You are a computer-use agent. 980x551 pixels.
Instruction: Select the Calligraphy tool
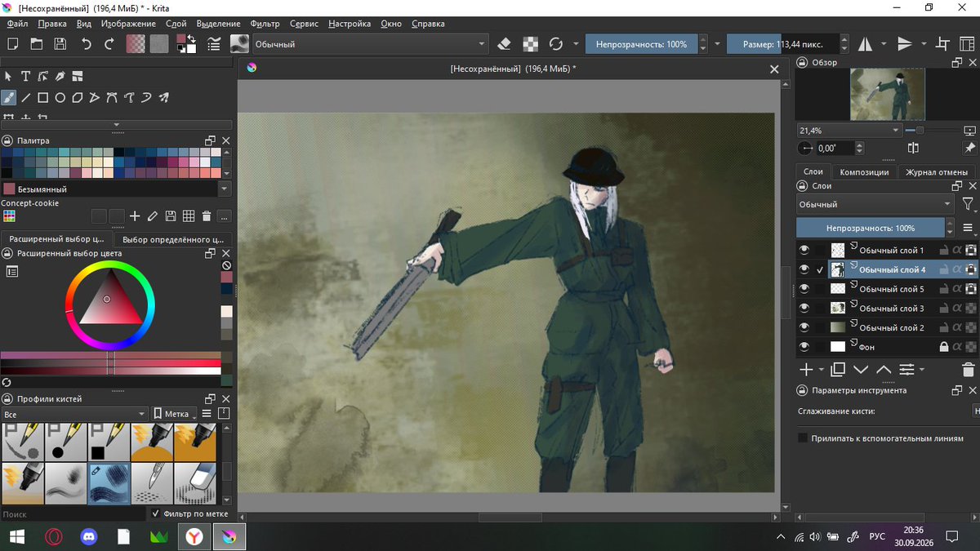(x=60, y=77)
